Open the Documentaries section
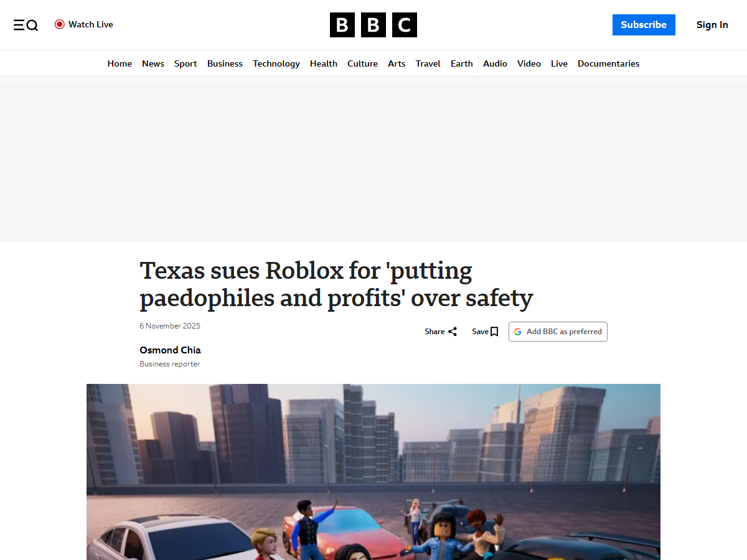Screen dimensions: 747x560 point(608,63)
